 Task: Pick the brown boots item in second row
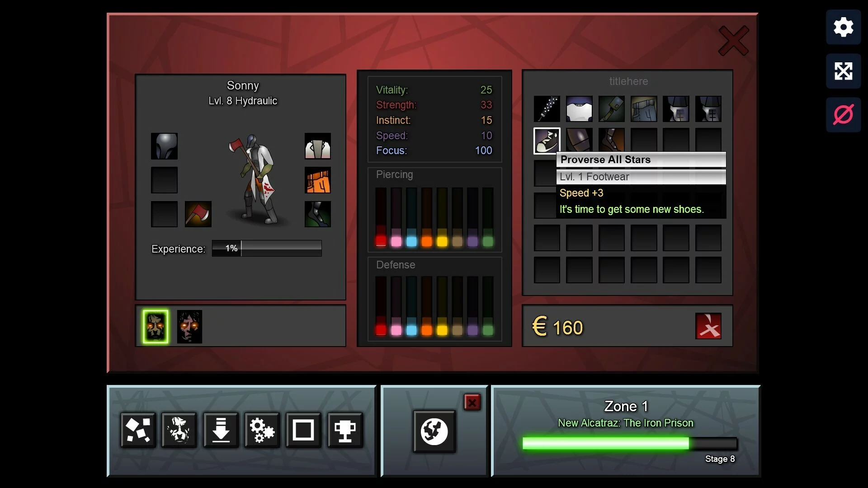612,140
